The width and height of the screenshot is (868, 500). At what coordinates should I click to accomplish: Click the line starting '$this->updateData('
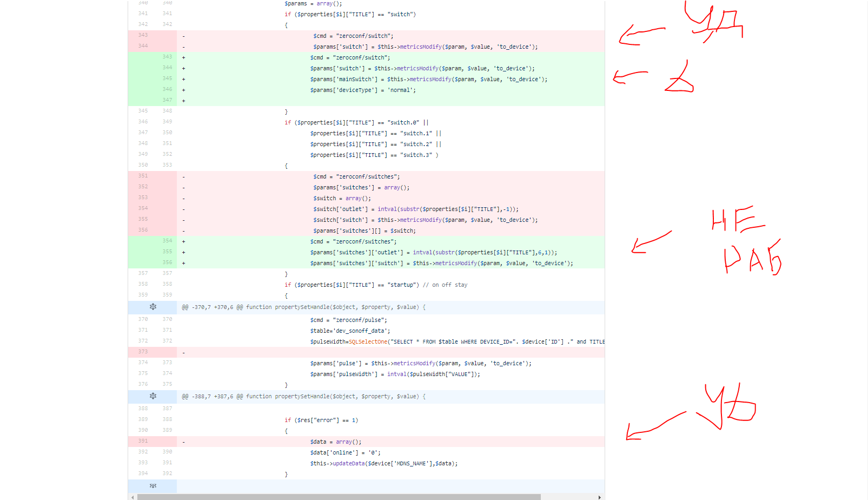[384, 464]
